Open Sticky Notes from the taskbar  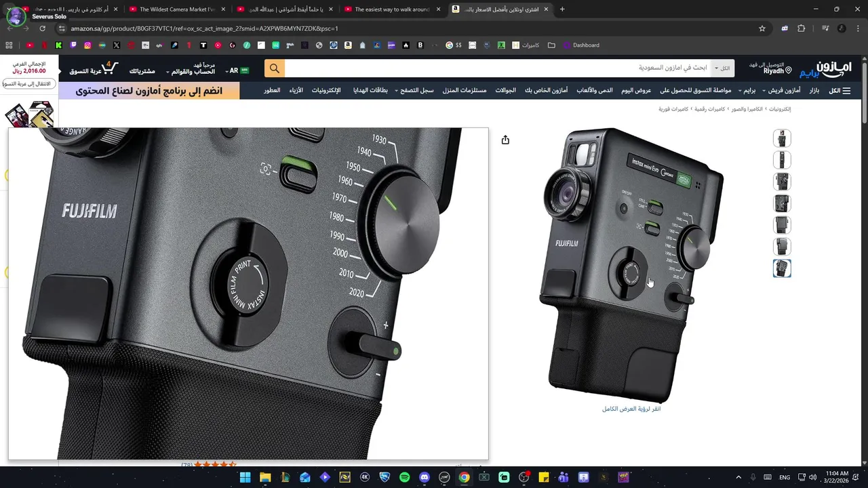coord(543,477)
